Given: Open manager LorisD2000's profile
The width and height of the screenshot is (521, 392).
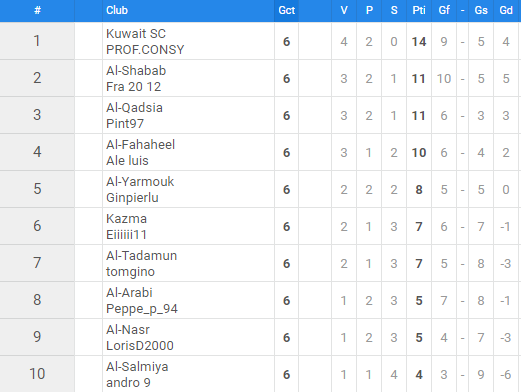Looking at the screenshot, I should tap(140, 346).
